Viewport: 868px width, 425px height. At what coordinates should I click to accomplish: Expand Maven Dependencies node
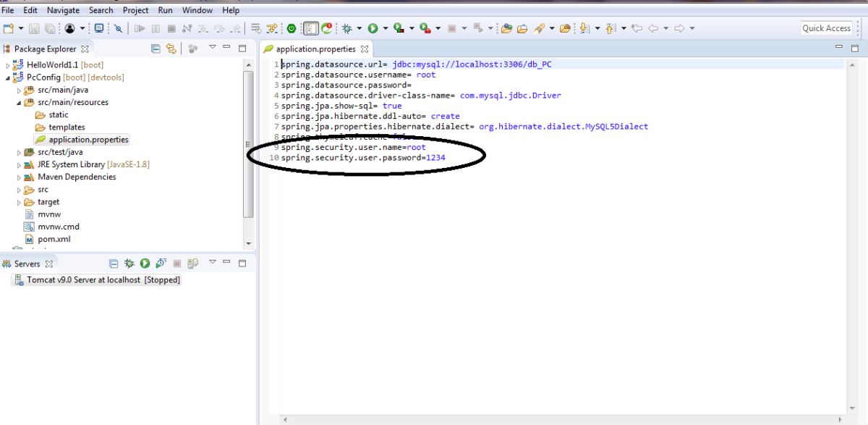tap(20, 177)
